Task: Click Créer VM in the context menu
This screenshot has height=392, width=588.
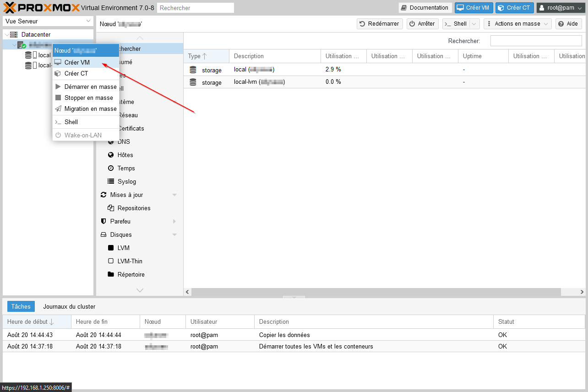Action: click(x=77, y=62)
